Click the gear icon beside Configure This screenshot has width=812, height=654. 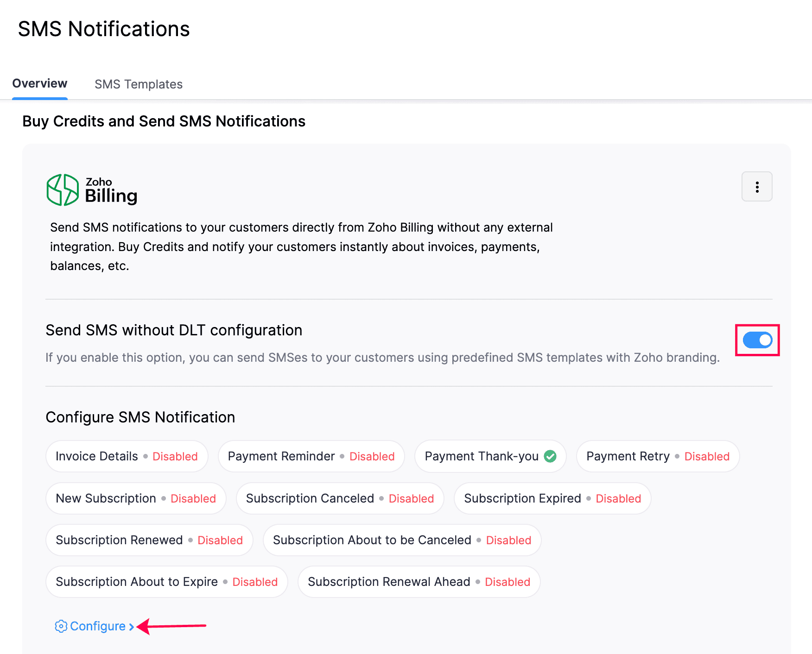61,626
